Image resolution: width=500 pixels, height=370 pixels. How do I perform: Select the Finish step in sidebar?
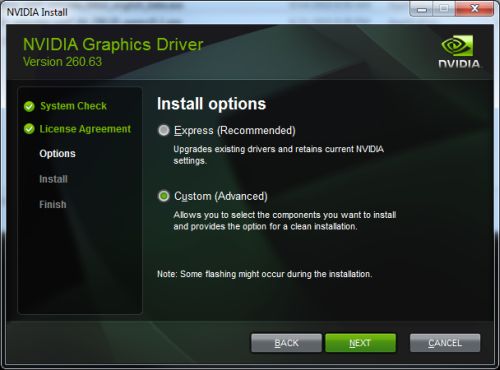tap(53, 204)
